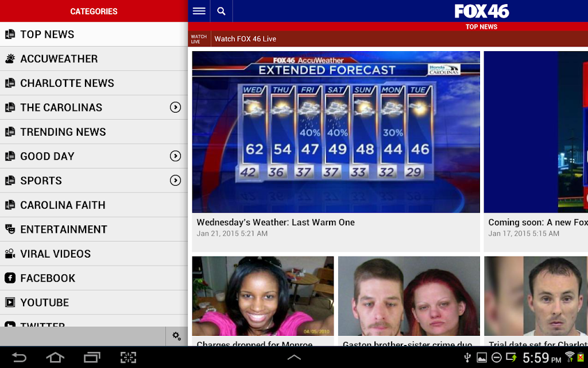The image size is (588, 368).
Task: Click the weather icon beside AccuWeather
Action: pyautogui.click(x=10, y=59)
